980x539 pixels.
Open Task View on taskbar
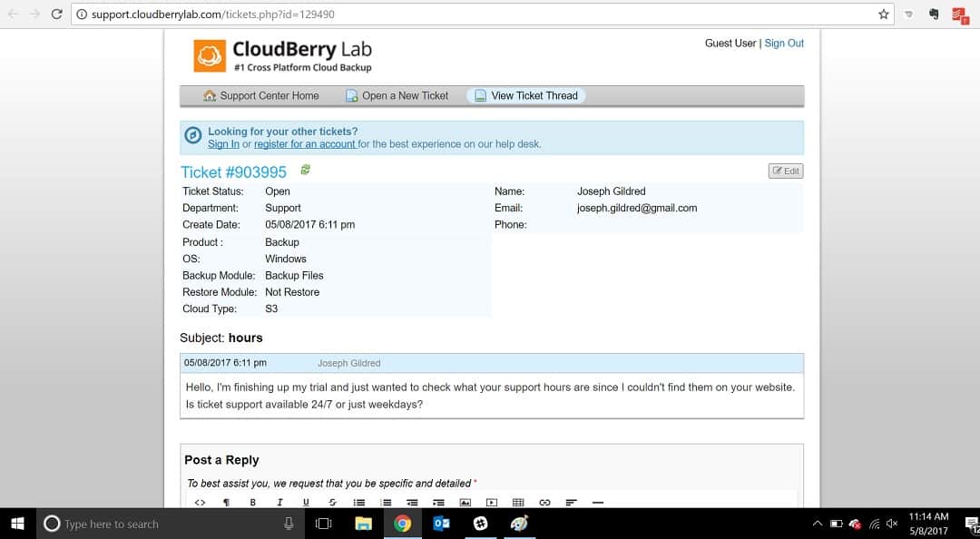tap(323, 524)
